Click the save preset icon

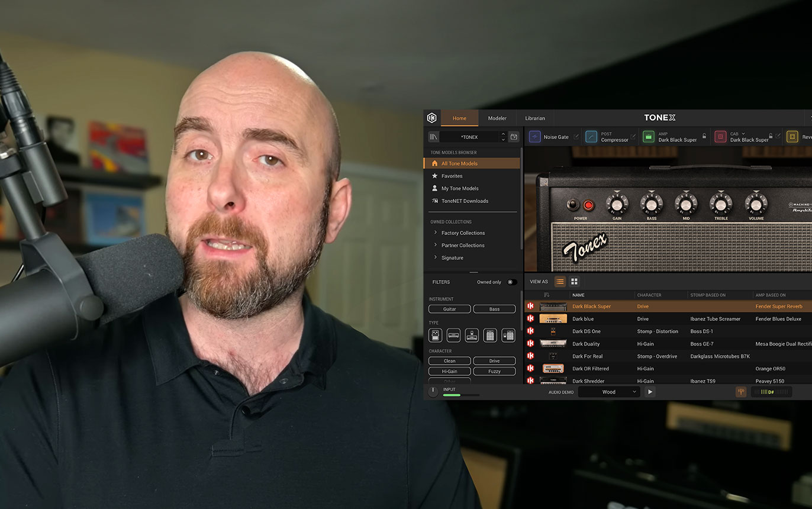tap(514, 137)
